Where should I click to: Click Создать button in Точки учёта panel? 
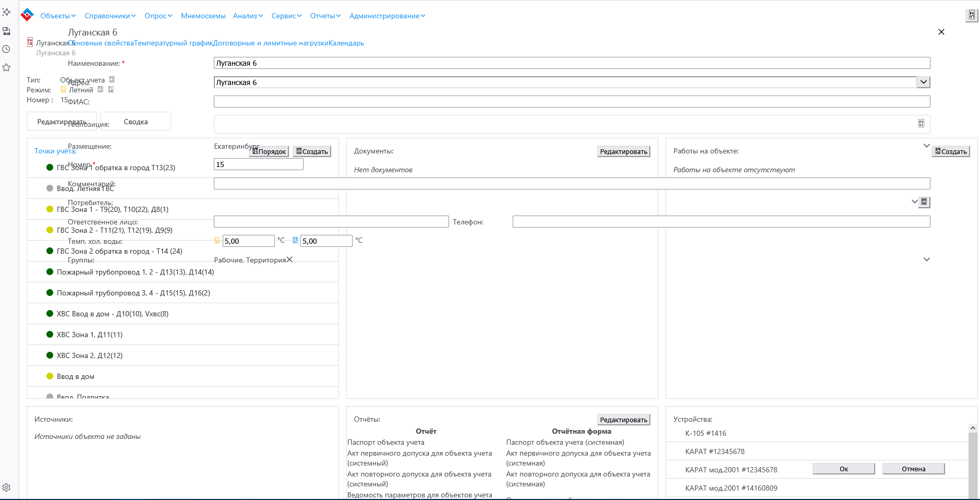[x=312, y=151]
